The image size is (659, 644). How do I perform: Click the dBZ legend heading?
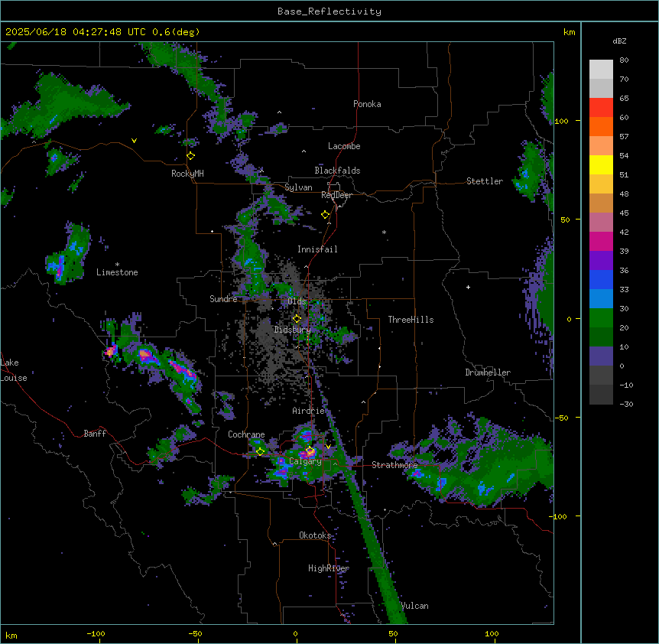point(619,41)
